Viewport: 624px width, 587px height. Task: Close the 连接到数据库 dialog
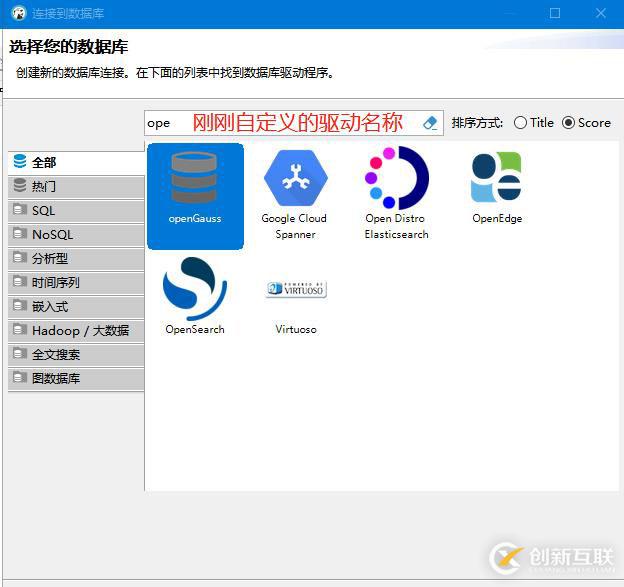coord(601,13)
